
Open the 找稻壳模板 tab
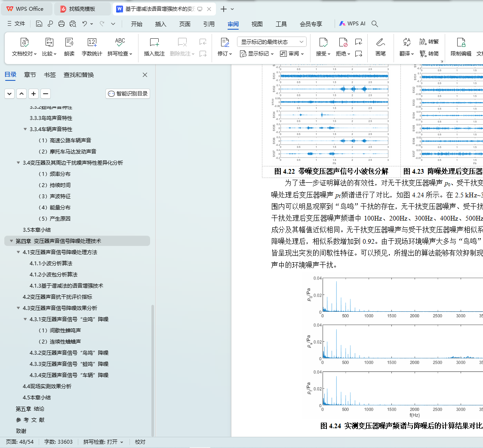[x=82, y=9]
